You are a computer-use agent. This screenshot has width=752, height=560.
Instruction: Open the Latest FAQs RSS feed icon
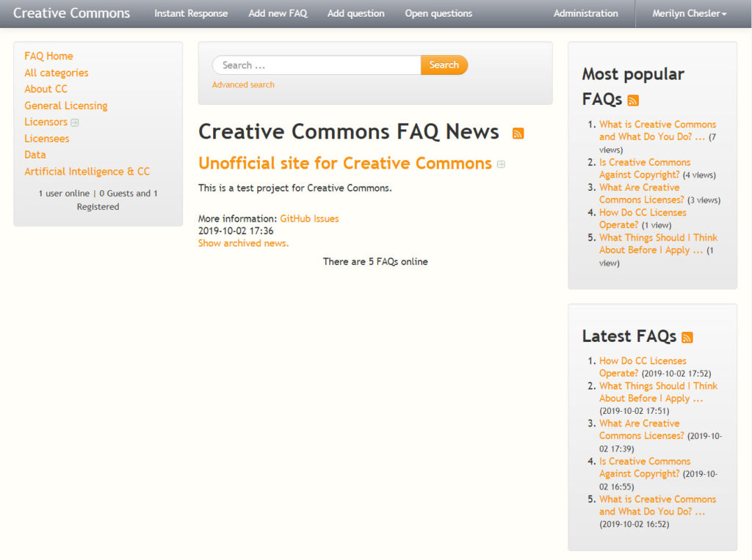coord(687,338)
